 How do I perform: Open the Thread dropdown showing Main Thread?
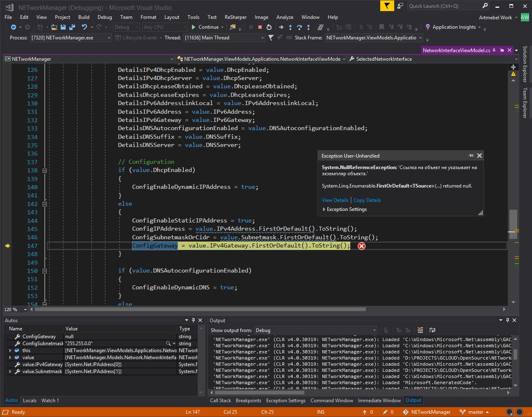click(x=224, y=38)
